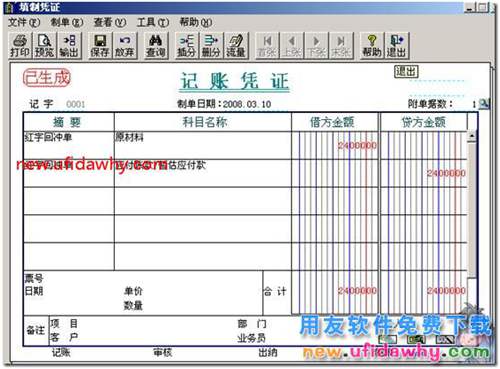This screenshot has height=369, width=500.
Task: Click the 记账 signature label
Action: 61,352
